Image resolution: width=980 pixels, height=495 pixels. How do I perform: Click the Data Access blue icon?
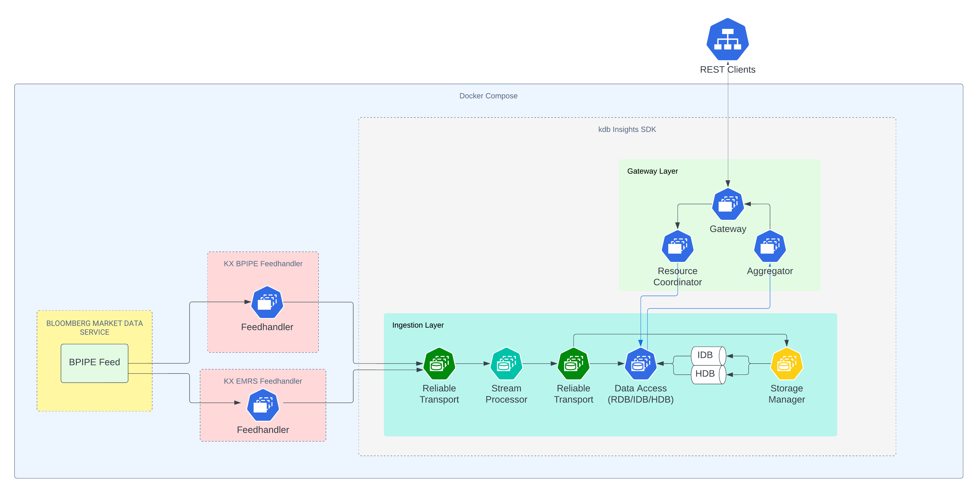(x=641, y=363)
